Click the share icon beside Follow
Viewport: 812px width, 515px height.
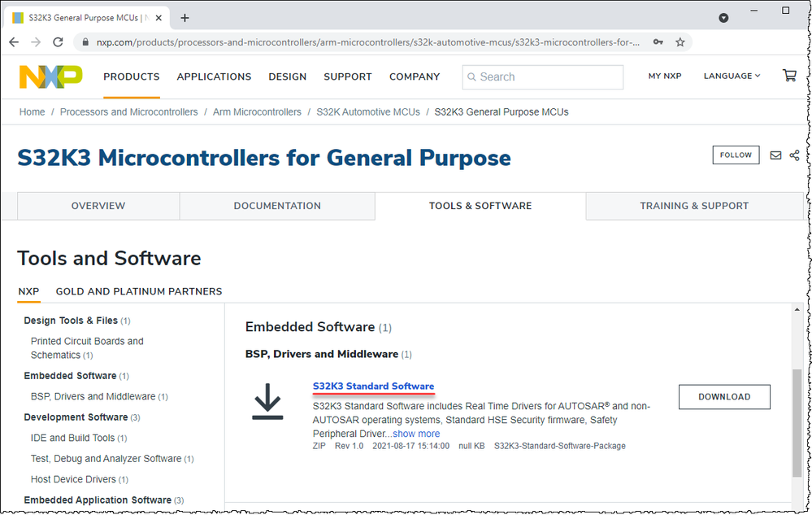coord(794,155)
